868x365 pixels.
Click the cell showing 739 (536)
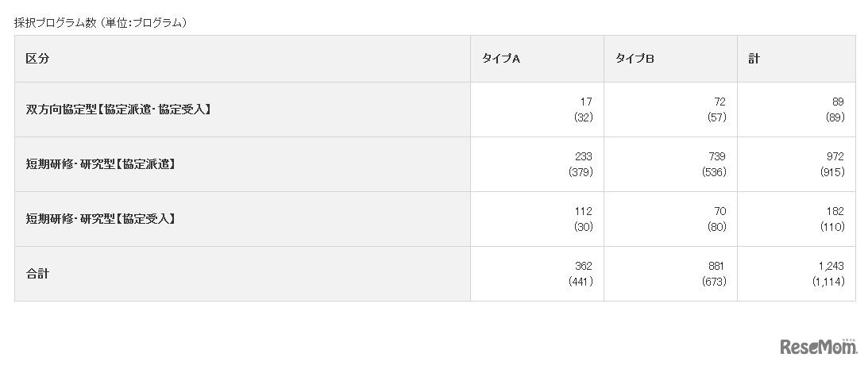click(715, 164)
